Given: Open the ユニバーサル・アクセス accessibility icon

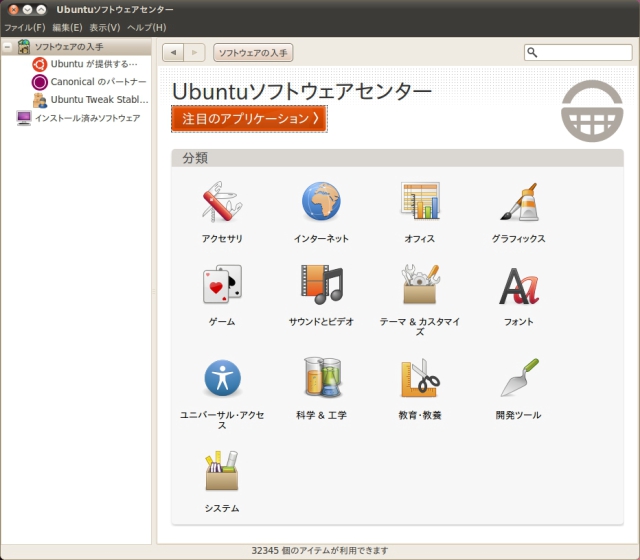Looking at the screenshot, I should (x=222, y=378).
